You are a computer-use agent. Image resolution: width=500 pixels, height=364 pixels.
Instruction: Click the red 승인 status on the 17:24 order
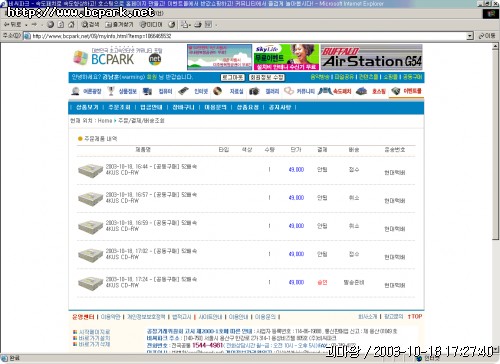click(322, 282)
